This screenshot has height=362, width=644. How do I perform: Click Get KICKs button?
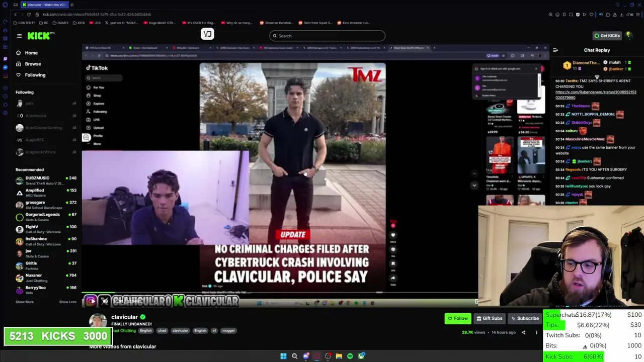pyautogui.click(x=607, y=36)
